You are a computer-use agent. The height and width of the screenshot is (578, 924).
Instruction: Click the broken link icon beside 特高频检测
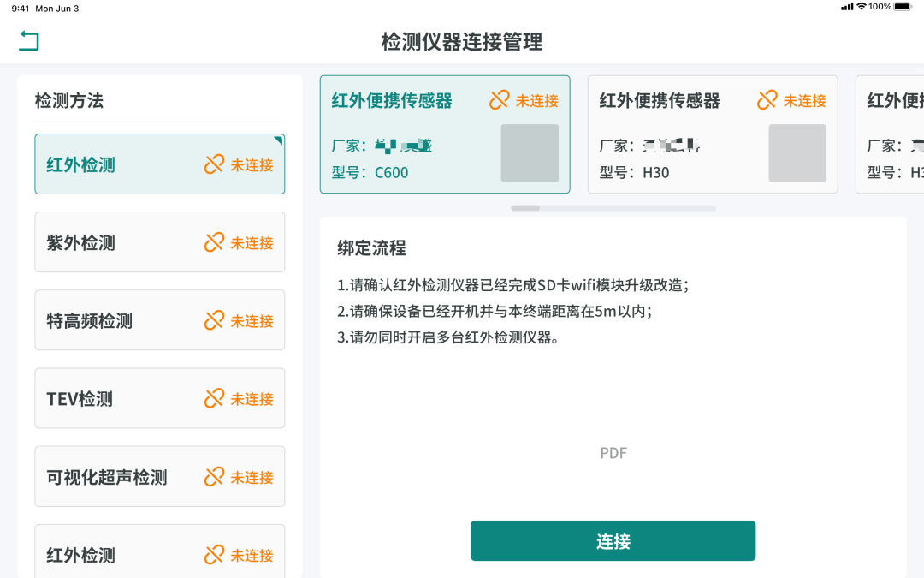pos(214,321)
